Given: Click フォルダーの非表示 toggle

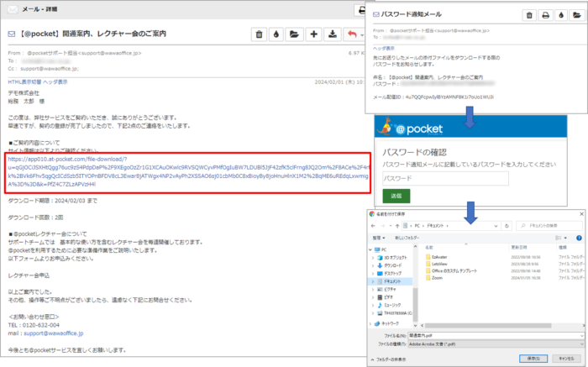Looking at the screenshot, I should tap(388, 359).
